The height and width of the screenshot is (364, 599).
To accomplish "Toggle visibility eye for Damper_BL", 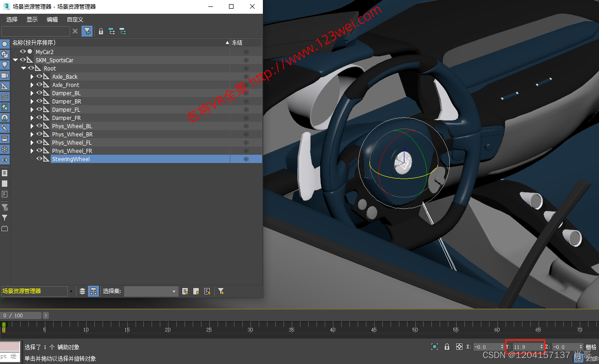I will (x=39, y=93).
